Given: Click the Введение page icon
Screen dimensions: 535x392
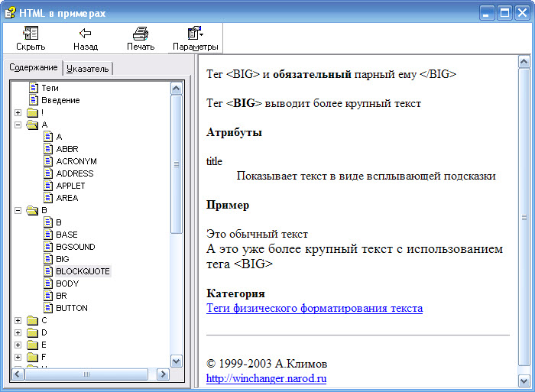Looking at the screenshot, I should click(x=33, y=100).
